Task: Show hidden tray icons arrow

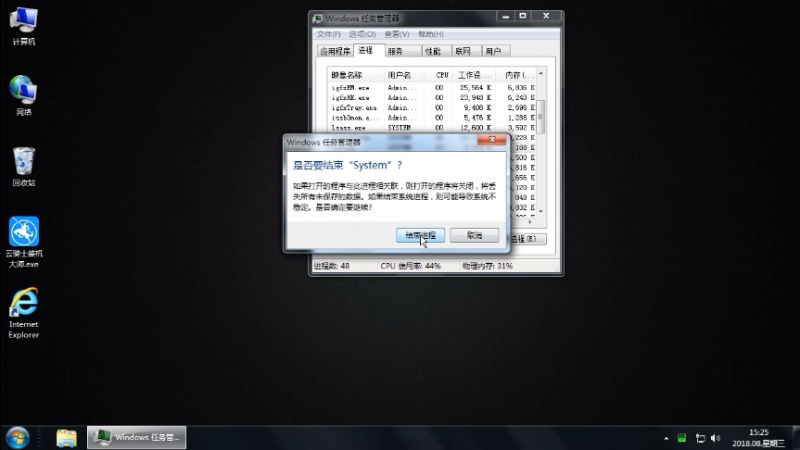Action: (666, 438)
